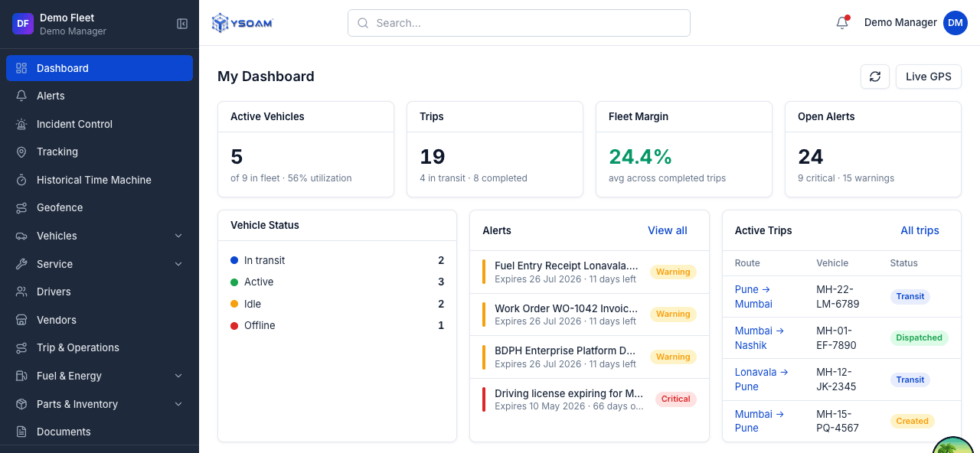
Task: Click the Dashboard grid icon
Action: (x=21, y=68)
